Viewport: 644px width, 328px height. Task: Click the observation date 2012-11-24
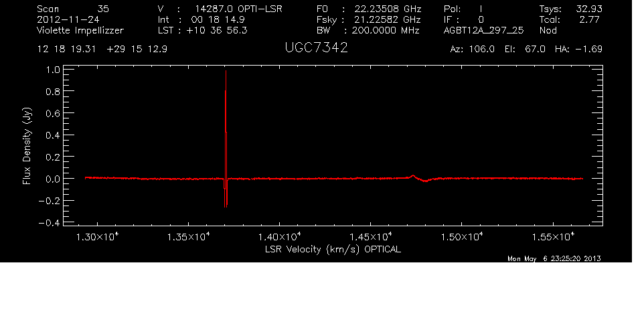coord(68,19)
